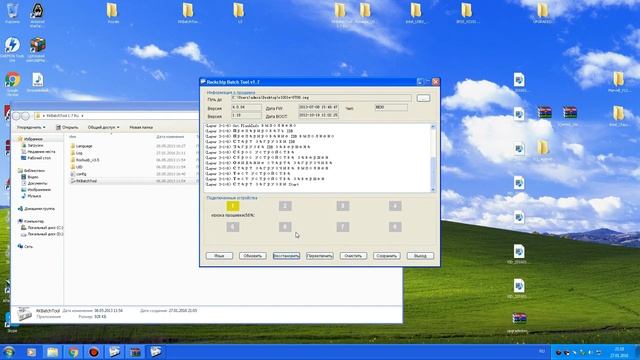Click the Explorer forward navigation button
Image resolution: width=640 pixels, height=360 pixels.
(x=25, y=116)
